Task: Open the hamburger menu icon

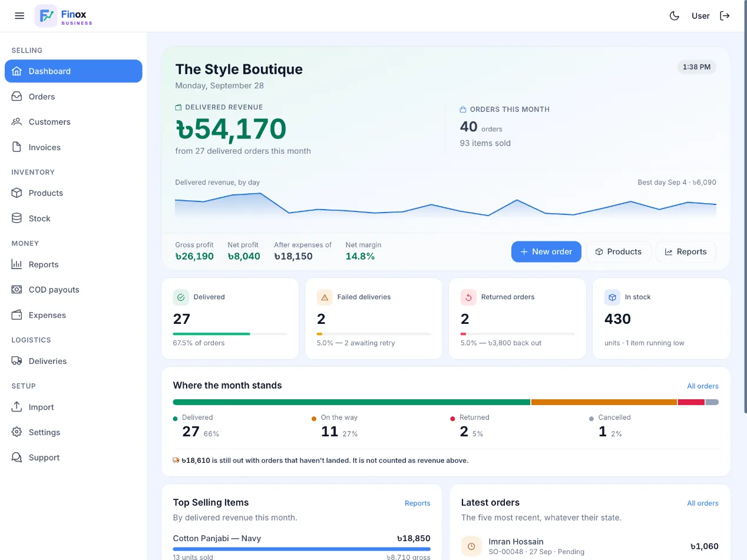Action: (19, 16)
